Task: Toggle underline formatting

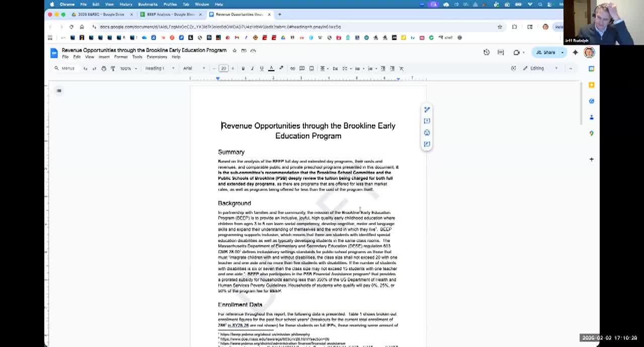Action: (x=262, y=68)
